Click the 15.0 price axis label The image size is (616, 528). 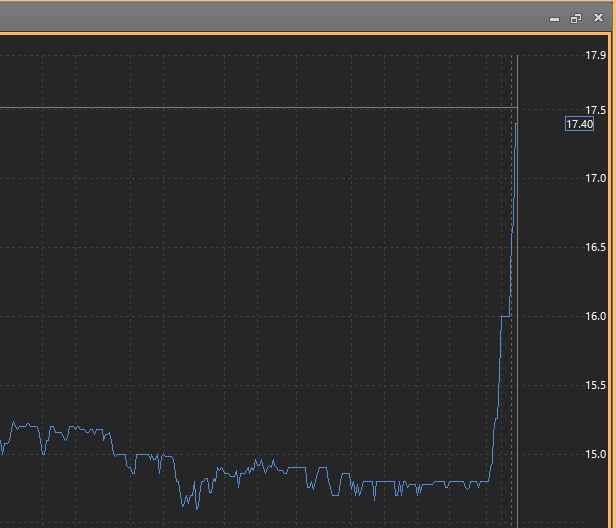click(596, 454)
